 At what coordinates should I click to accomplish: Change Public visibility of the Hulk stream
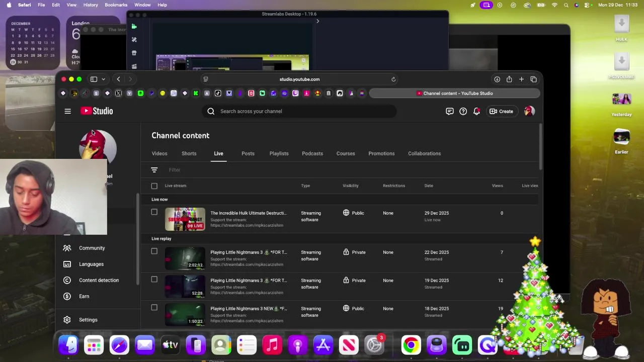click(353, 213)
